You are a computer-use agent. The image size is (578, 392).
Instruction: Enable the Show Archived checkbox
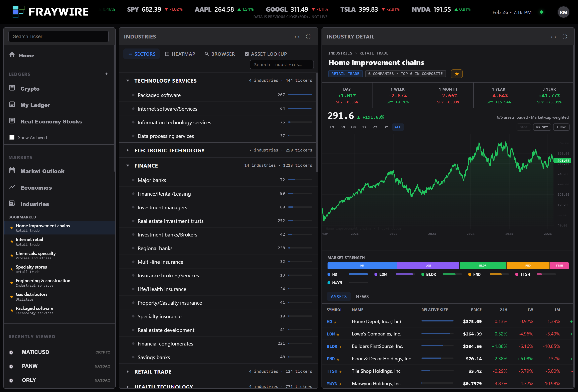click(x=12, y=137)
